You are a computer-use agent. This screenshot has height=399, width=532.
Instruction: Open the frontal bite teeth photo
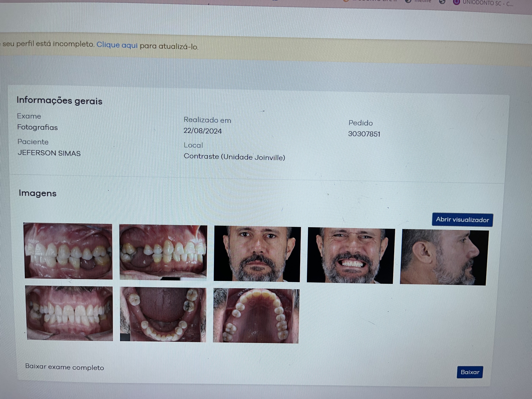pyautogui.click(x=69, y=313)
